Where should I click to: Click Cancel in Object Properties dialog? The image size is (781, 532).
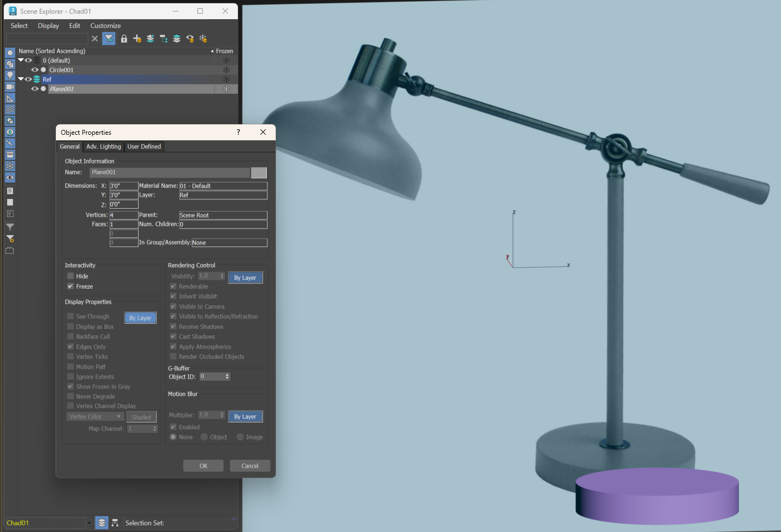[250, 466]
